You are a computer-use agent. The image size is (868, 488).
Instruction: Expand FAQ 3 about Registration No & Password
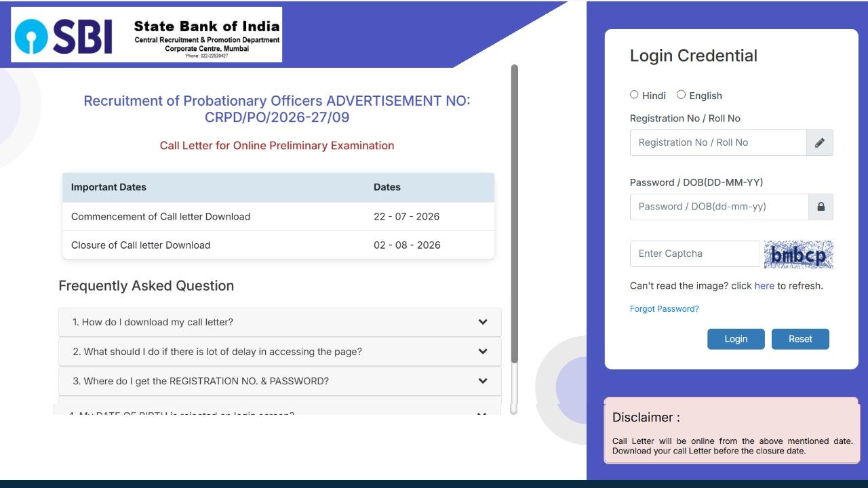point(280,381)
